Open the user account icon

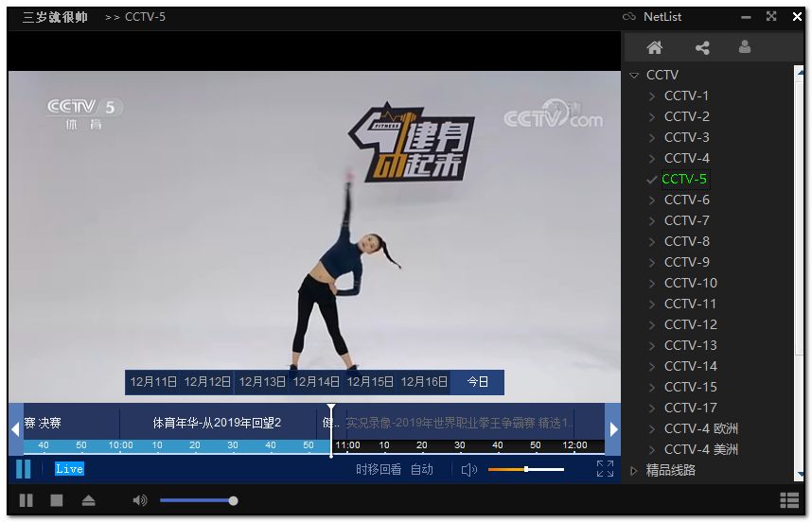(x=745, y=47)
